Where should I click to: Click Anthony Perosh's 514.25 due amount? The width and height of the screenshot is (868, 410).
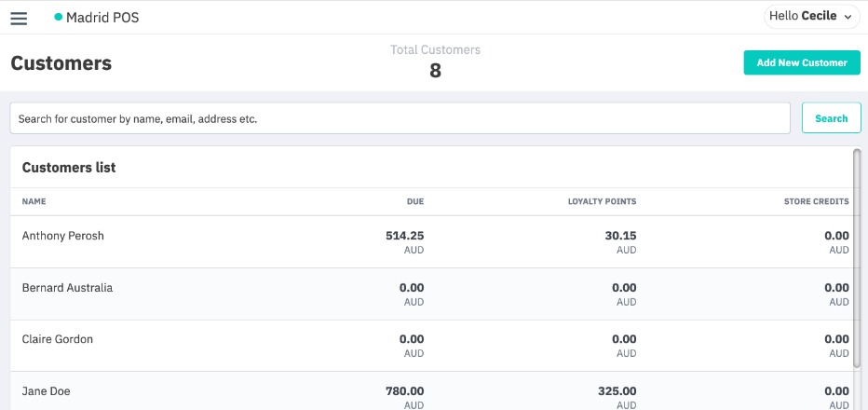point(404,236)
